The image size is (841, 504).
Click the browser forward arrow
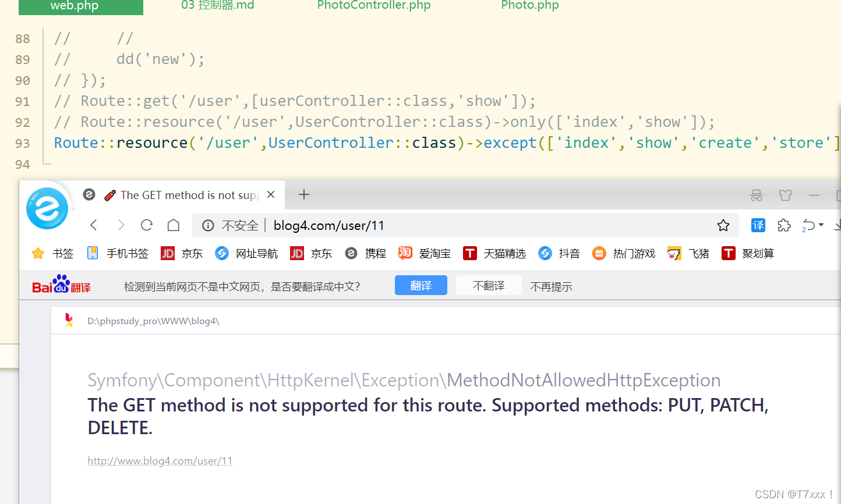(x=121, y=225)
